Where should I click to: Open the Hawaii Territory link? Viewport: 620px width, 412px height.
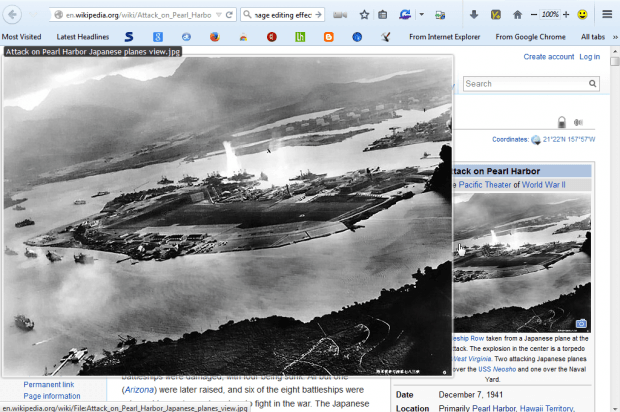point(546,408)
